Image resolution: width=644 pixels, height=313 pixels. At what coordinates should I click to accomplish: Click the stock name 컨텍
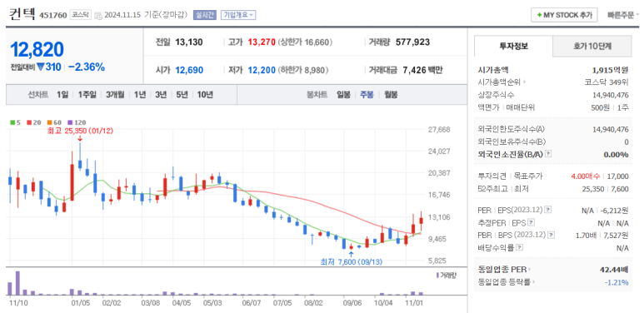(22, 14)
